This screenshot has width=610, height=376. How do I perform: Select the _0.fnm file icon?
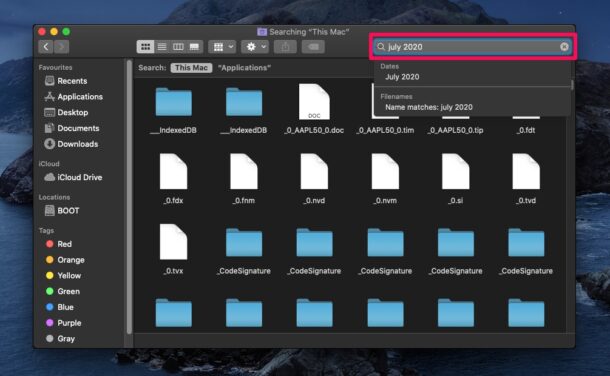pyautogui.click(x=244, y=172)
